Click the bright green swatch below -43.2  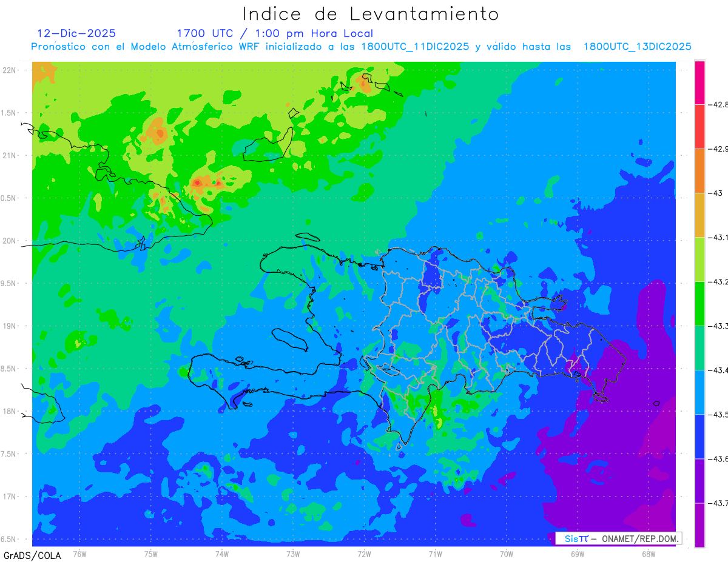coord(699,303)
